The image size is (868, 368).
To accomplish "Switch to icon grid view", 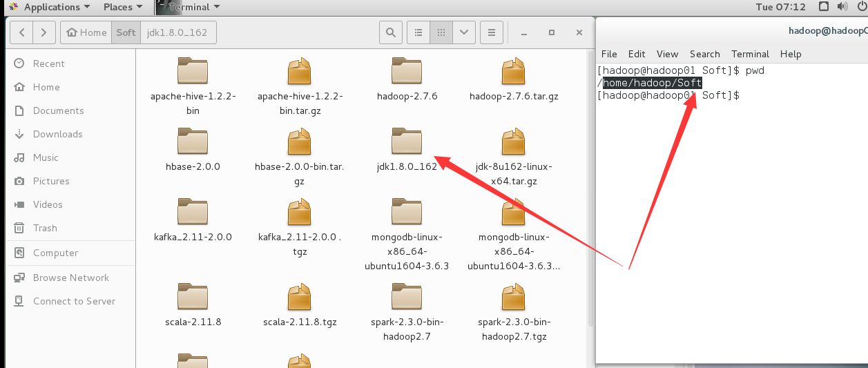I will [441, 32].
